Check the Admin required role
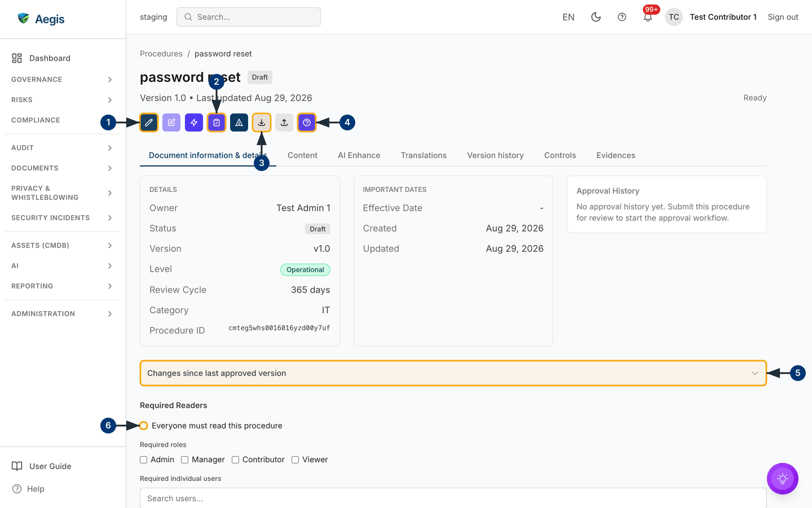The height and width of the screenshot is (508, 812). (144, 459)
